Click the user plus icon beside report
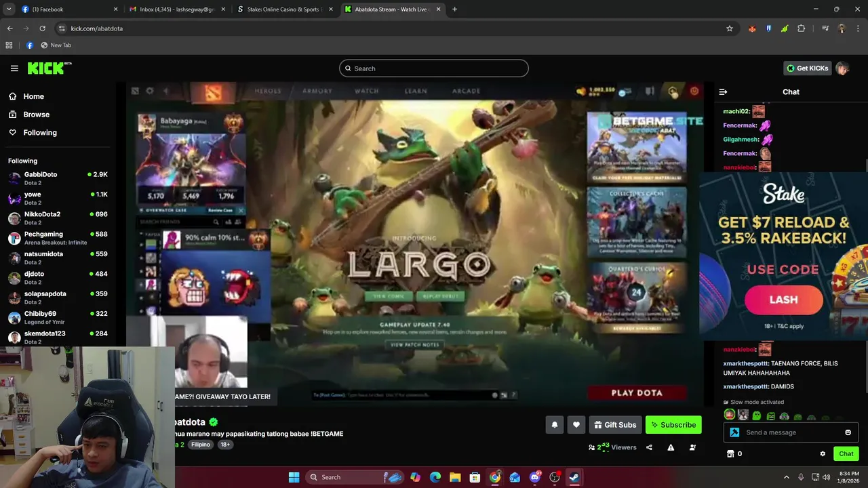Viewport: 868px width, 488px height. tap(692, 447)
